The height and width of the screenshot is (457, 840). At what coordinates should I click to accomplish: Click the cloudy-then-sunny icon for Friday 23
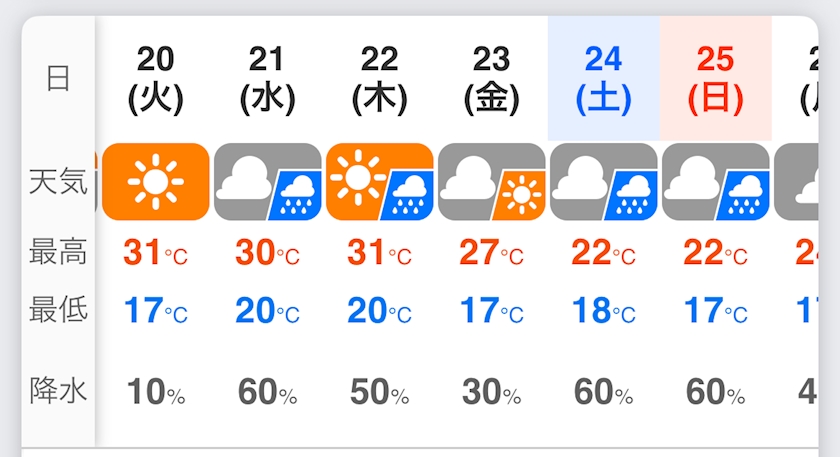[492, 182]
